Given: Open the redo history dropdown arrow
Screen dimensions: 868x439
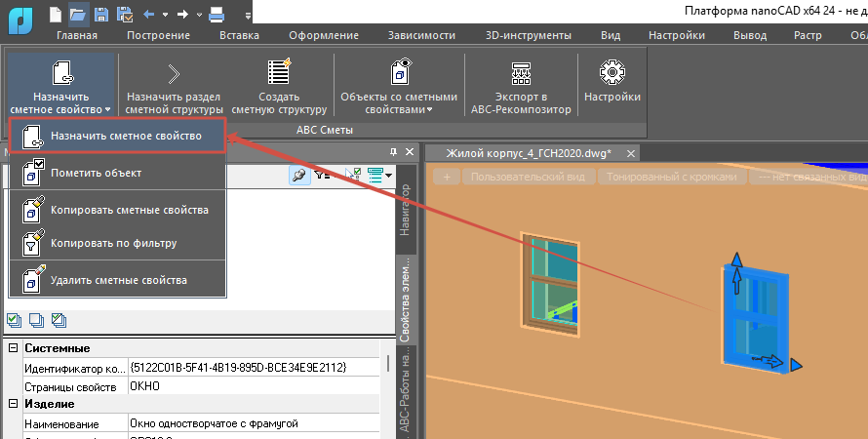Looking at the screenshot, I should coord(199,15).
